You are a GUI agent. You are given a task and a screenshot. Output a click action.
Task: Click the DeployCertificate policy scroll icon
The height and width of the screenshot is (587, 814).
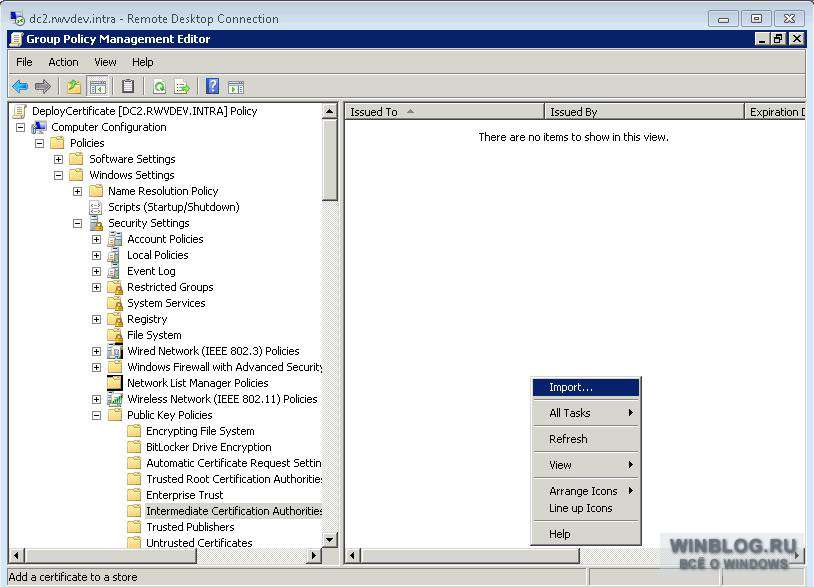pyautogui.click(x=20, y=111)
